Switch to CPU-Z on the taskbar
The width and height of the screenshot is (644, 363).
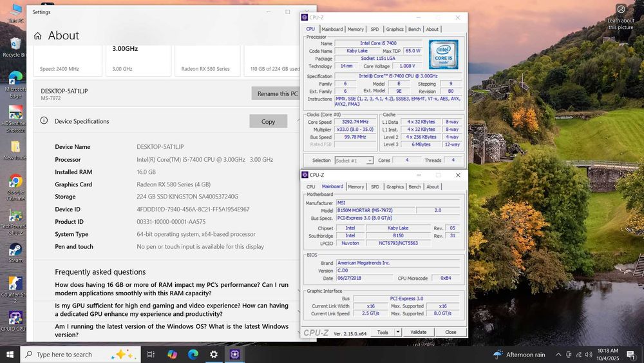pyautogui.click(x=234, y=355)
